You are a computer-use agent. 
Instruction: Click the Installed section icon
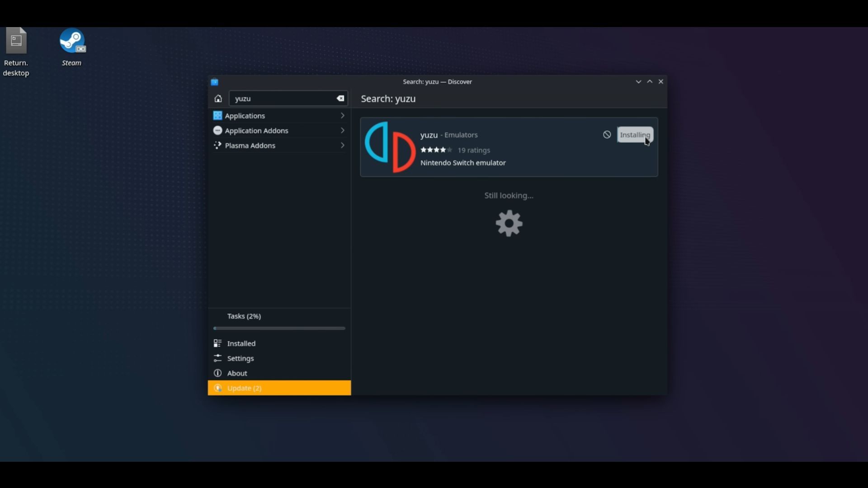(x=217, y=343)
